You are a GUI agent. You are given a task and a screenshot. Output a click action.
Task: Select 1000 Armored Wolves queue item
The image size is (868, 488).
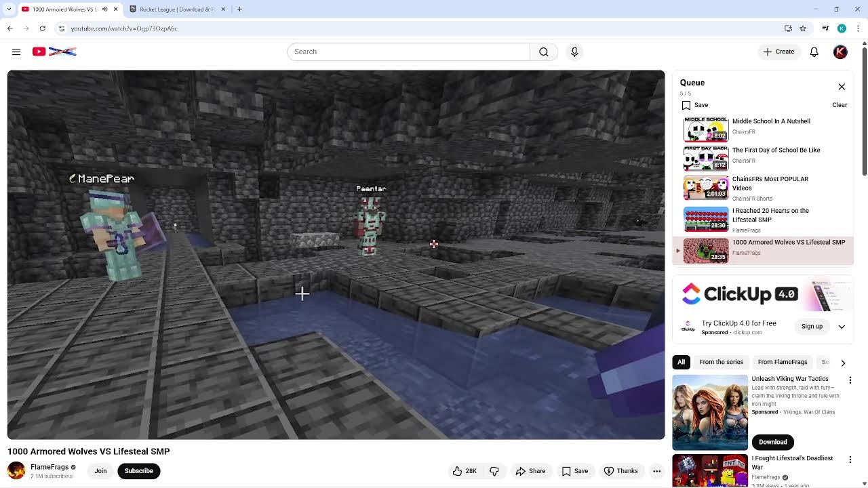764,251
